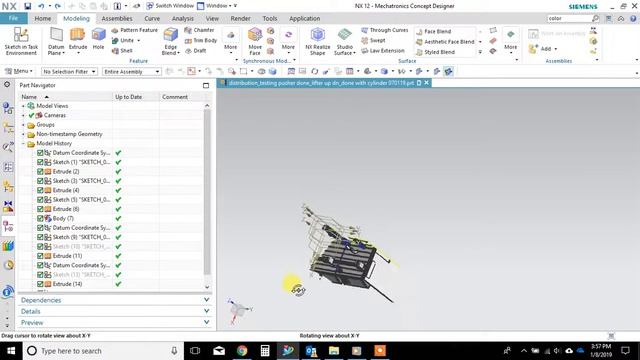
Task: Select Through Curves surface tool
Action: (x=384, y=30)
